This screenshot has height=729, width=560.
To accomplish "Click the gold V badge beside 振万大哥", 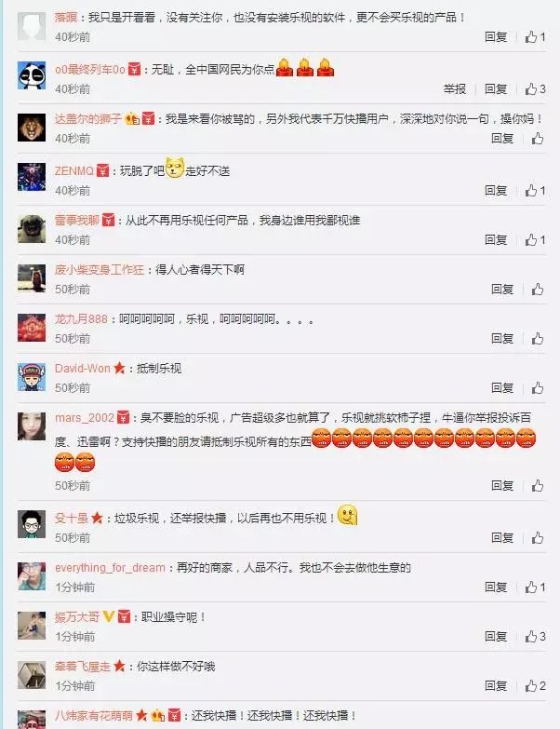I will [109, 617].
